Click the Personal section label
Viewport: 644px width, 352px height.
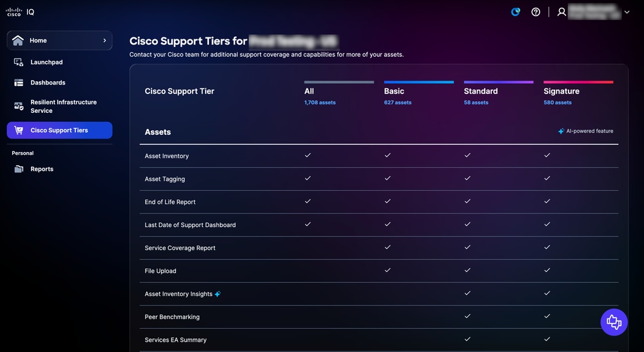point(23,153)
